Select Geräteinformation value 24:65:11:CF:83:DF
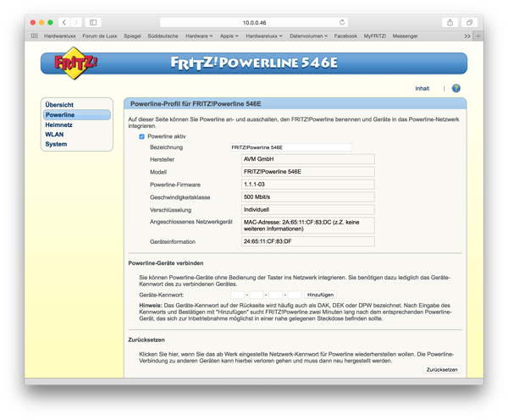Viewport: 508px width, 420px height. 308,241
